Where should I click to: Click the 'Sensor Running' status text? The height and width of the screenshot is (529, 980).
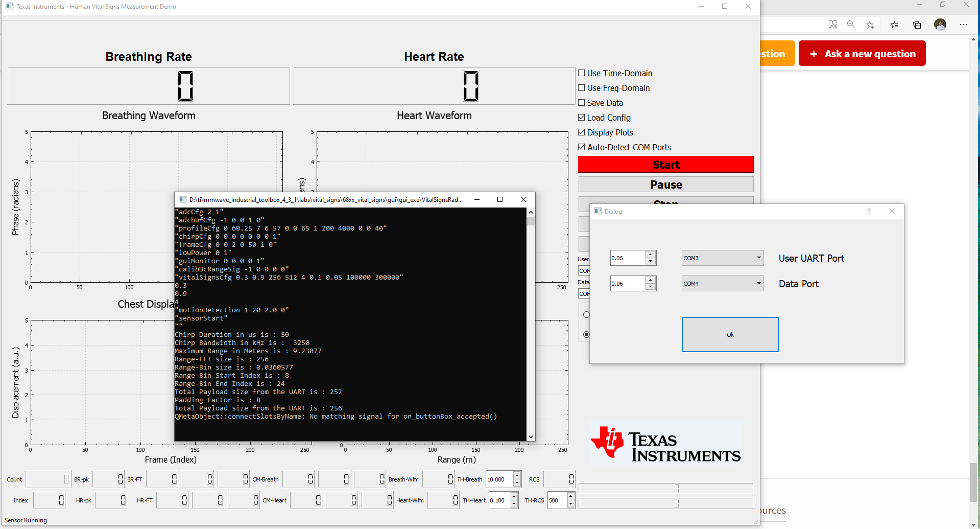pos(26,520)
